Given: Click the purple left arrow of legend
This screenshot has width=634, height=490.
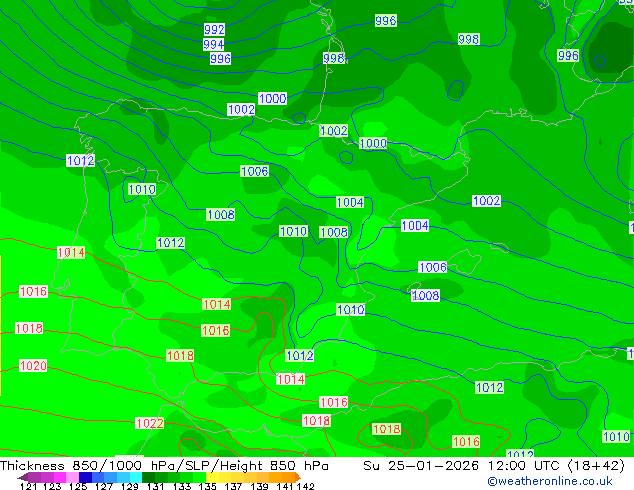Looking at the screenshot, I should pos(23,477).
